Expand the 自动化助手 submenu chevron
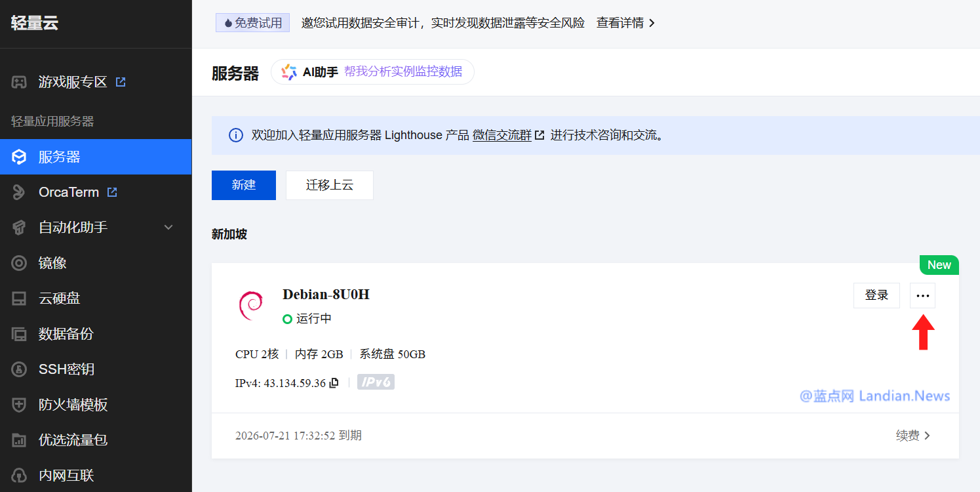Image resolution: width=980 pixels, height=492 pixels. pos(168,228)
